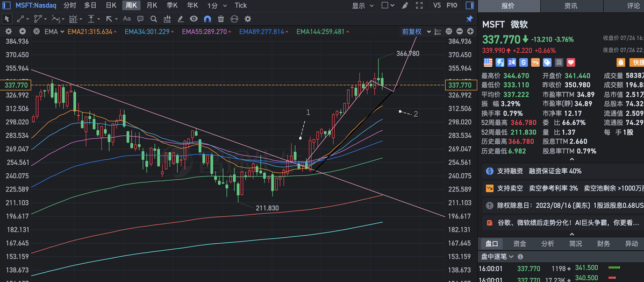Select the trend line drawing tool
The image size is (644, 282).
coord(20,19)
